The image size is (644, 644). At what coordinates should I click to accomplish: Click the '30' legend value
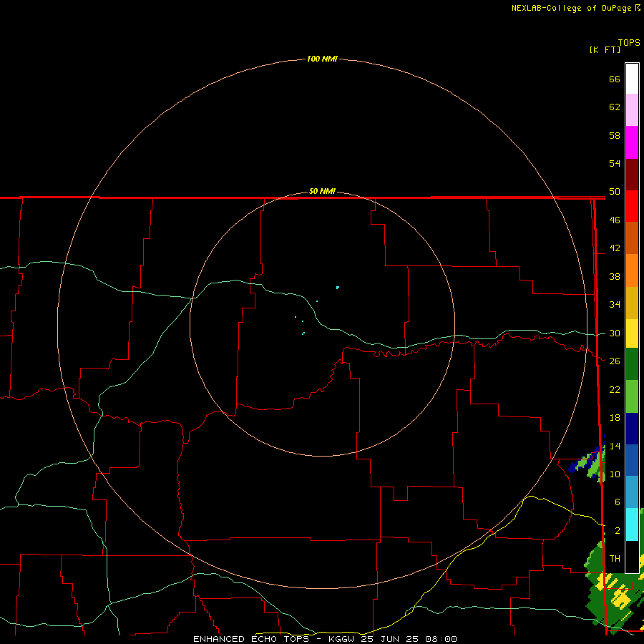(615, 333)
